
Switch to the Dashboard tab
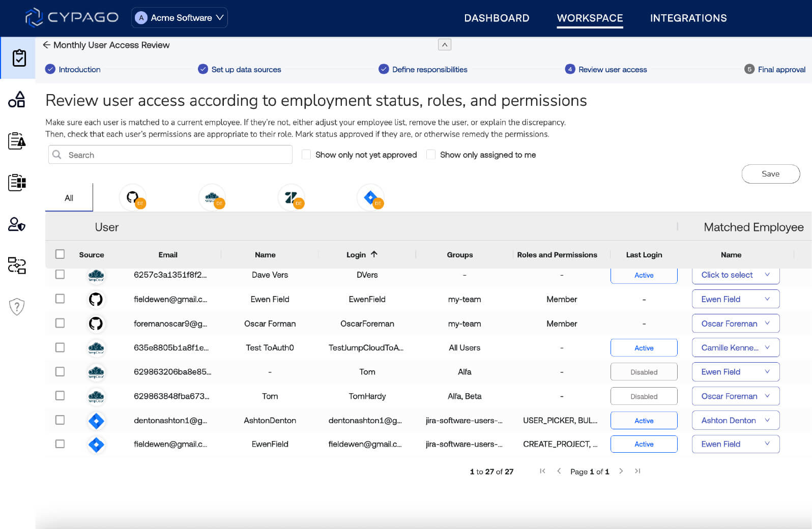tap(497, 18)
